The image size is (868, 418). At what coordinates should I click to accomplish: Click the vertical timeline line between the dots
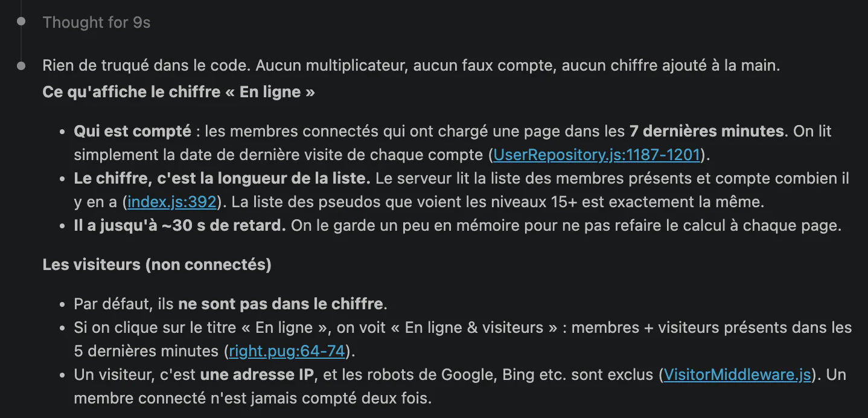[x=21, y=43]
